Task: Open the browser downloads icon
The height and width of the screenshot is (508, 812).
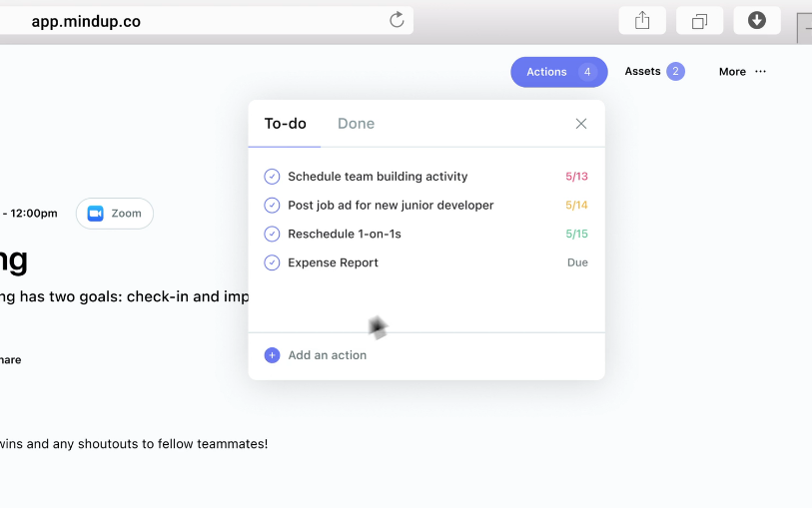Action: point(757,21)
